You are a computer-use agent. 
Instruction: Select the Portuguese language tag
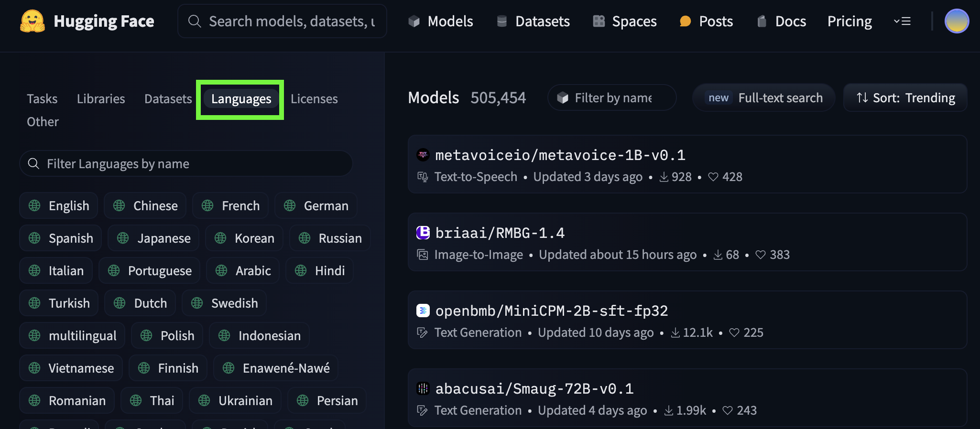(x=150, y=271)
